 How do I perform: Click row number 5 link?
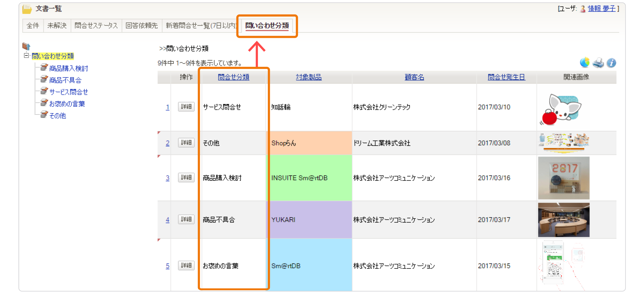pyautogui.click(x=167, y=266)
